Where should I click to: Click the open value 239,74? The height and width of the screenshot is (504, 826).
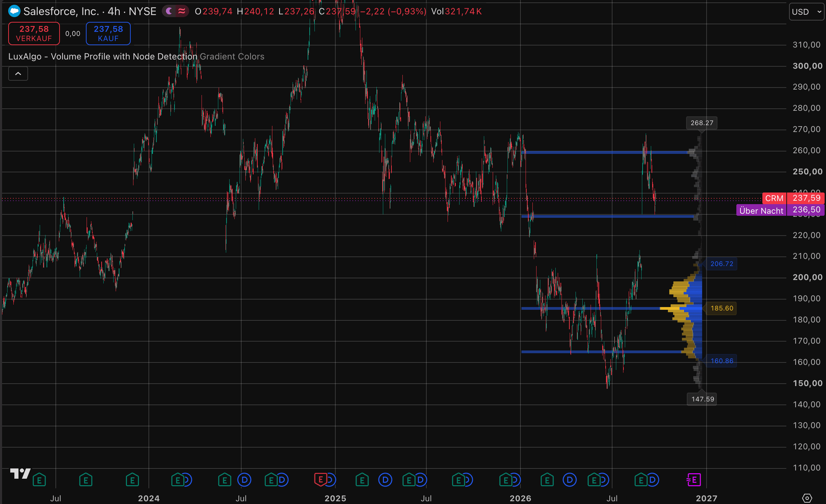(217, 11)
